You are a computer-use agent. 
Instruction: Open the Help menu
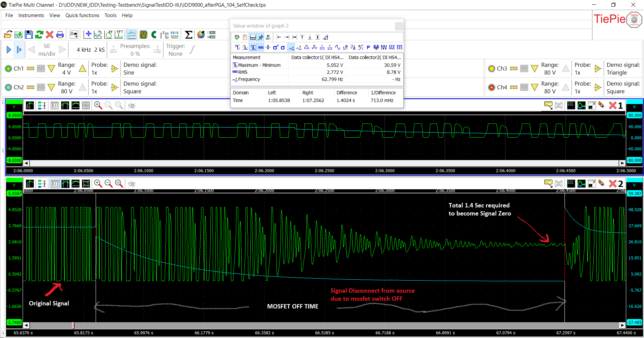127,15
